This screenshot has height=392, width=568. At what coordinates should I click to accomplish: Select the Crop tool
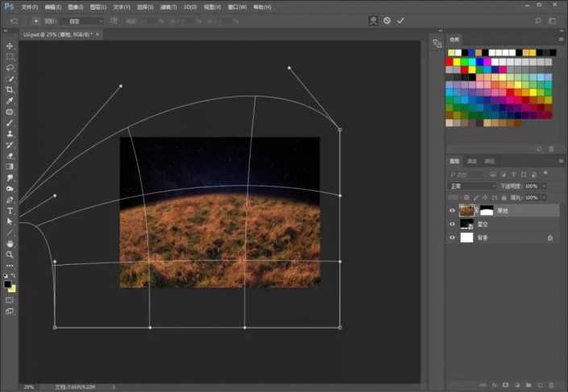10,90
